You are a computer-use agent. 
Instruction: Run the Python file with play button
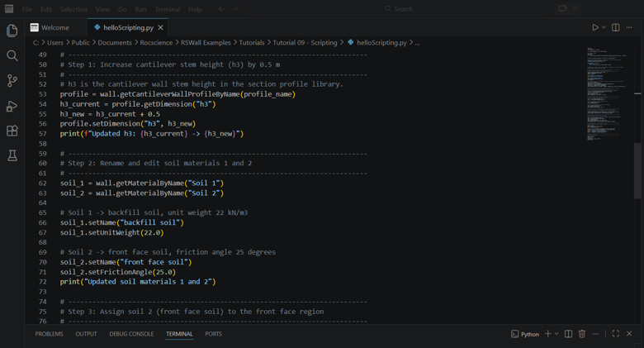pos(595,27)
